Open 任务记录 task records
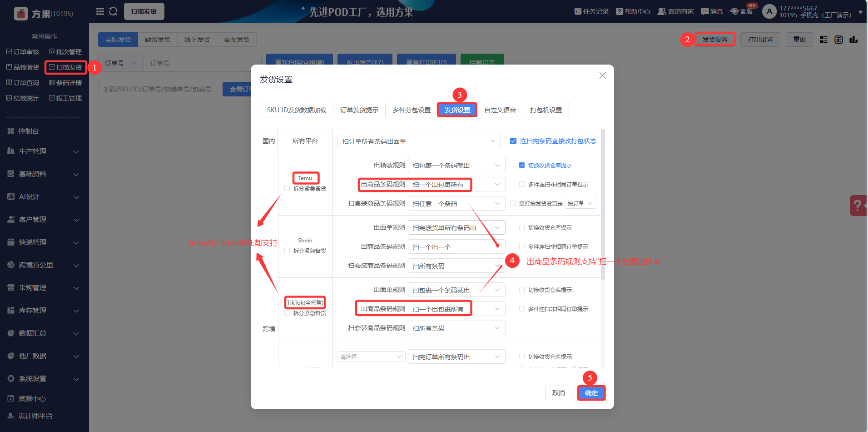This screenshot has width=868, height=432. pos(591,11)
